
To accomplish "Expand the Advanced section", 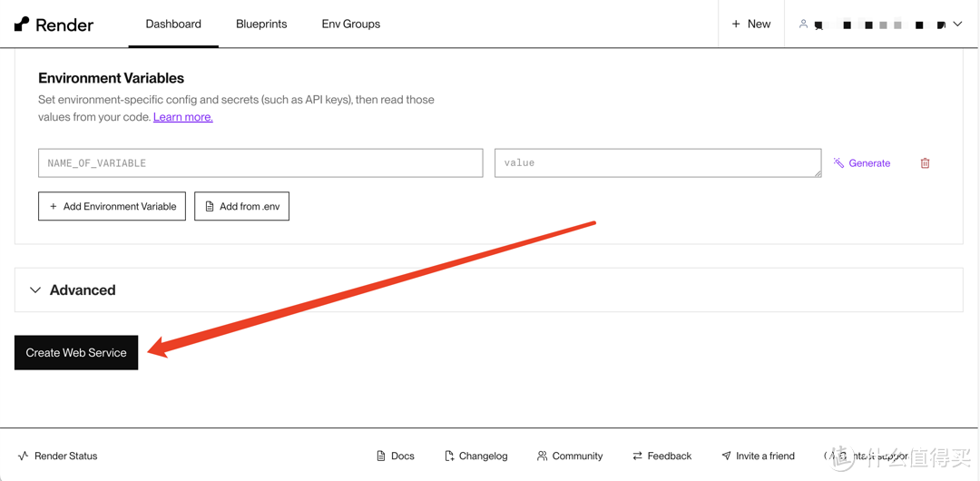I will point(35,290).
